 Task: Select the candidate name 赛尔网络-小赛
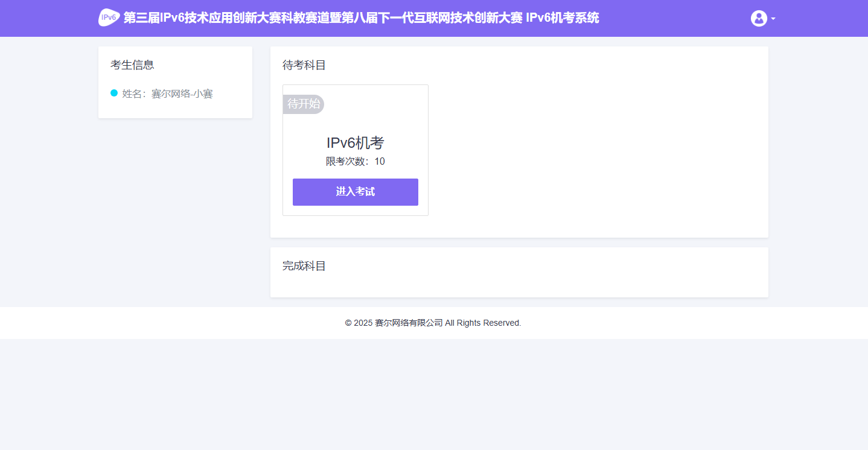[x=182, y=94]
